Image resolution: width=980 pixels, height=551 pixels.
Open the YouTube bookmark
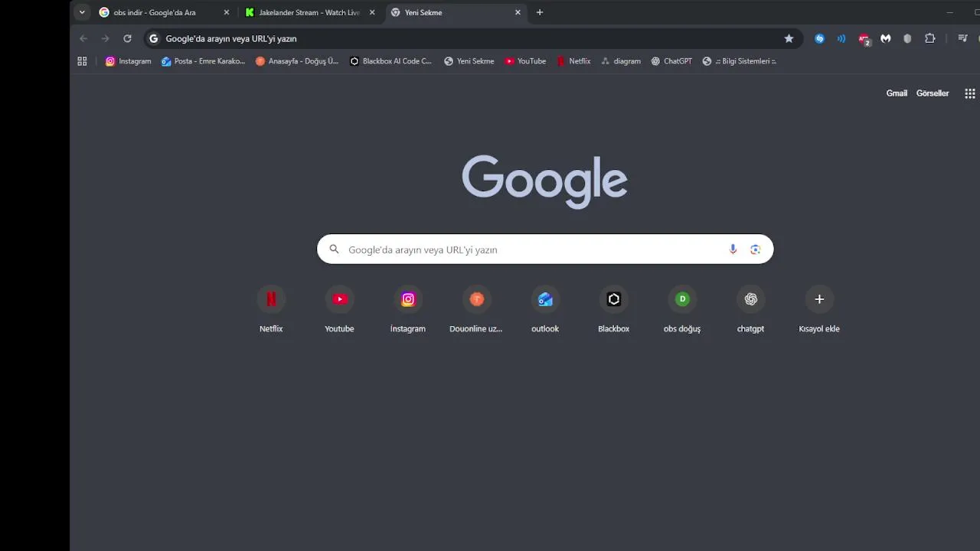point(525,61)
